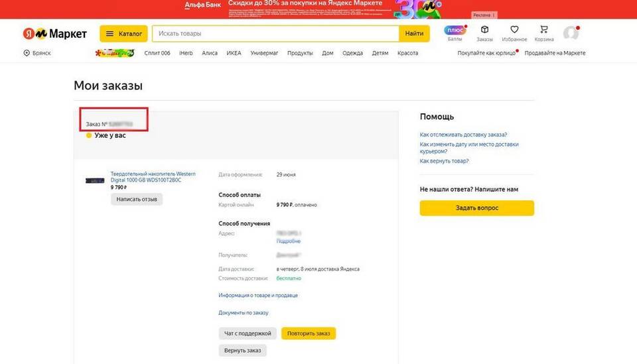Screen dimensions: 637x364
Task: Open the Корзина cart icon
Action: [544, 33]
